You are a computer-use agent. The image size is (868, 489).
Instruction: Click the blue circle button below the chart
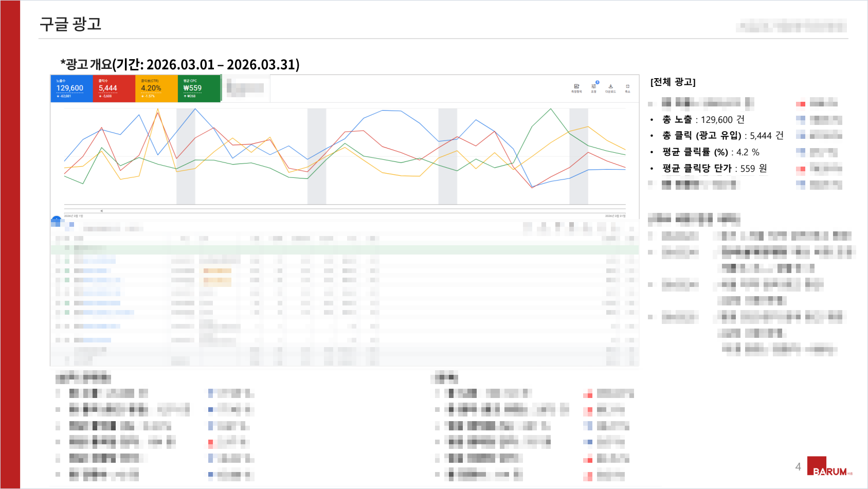tap(56, 220)
